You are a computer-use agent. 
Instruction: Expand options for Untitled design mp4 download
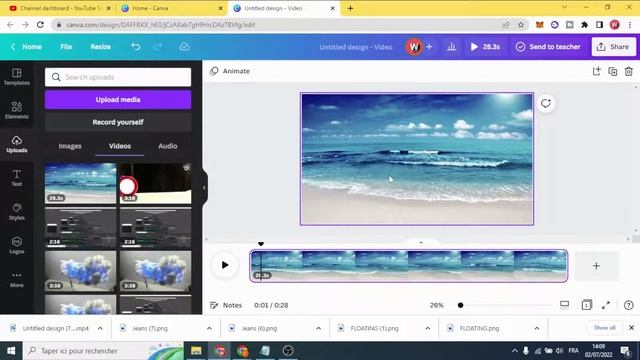(x=100, y=328)
